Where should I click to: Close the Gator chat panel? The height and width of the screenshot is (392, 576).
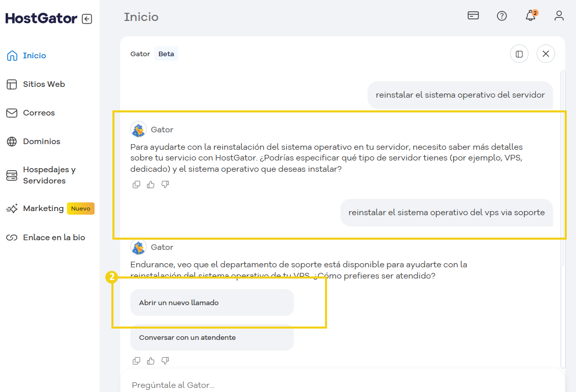pyautogui.click(x=546, y=54)
